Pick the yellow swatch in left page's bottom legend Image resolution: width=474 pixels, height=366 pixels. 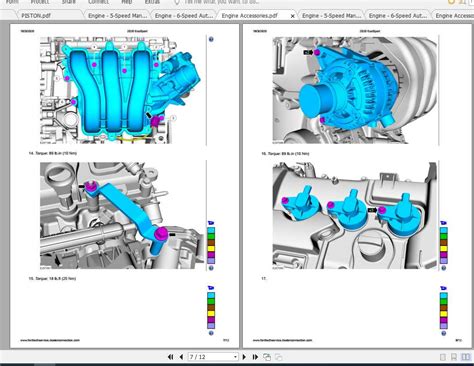[x=211, y=313]
